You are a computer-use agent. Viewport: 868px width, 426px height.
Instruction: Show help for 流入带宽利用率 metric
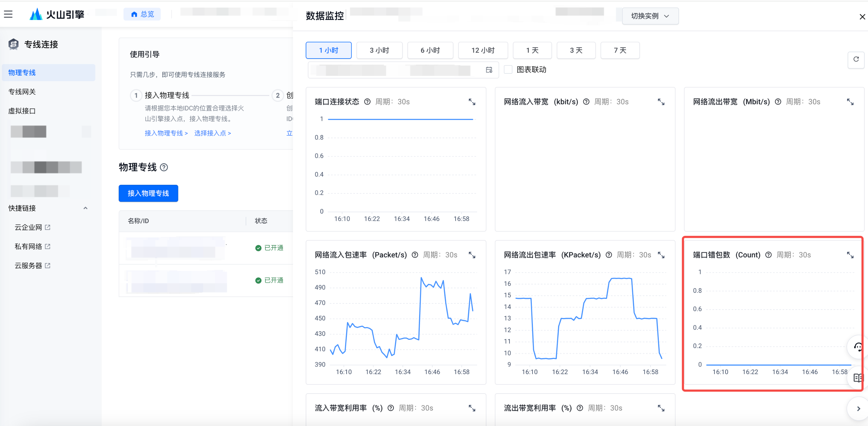click(391, 408)
